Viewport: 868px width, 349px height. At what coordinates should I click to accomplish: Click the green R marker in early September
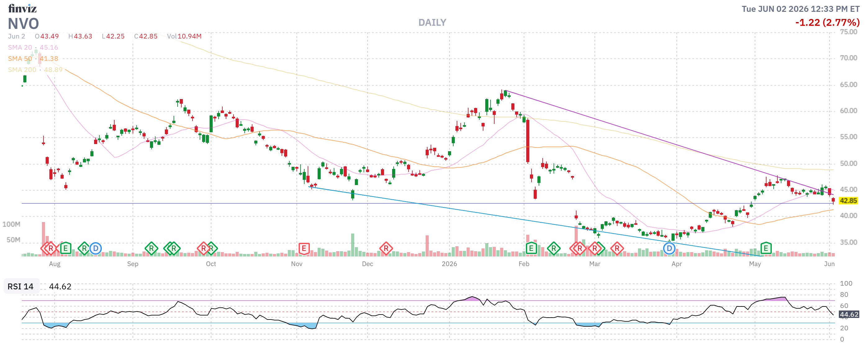pyautogui.click(x=151, y=249)
